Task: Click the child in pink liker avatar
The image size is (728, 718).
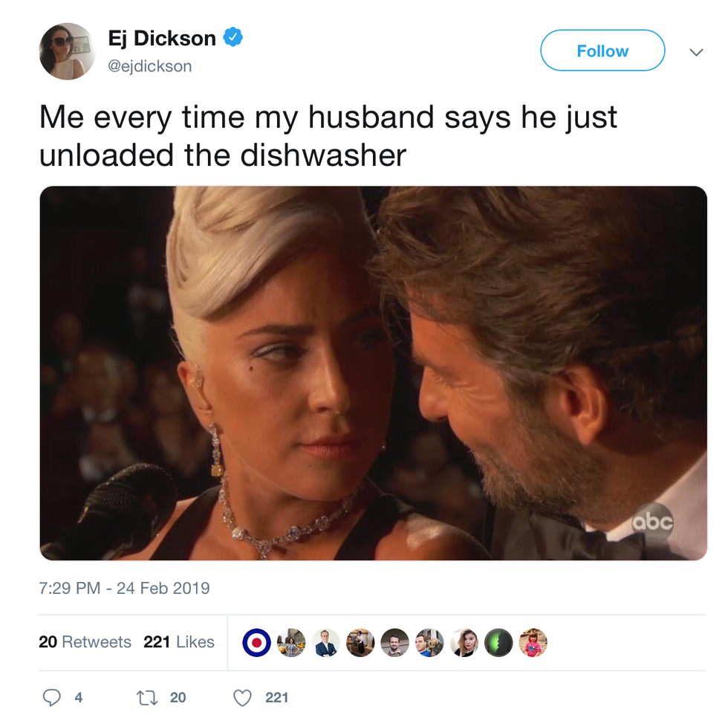Action: pyautogui.click(x=533, y=642)
